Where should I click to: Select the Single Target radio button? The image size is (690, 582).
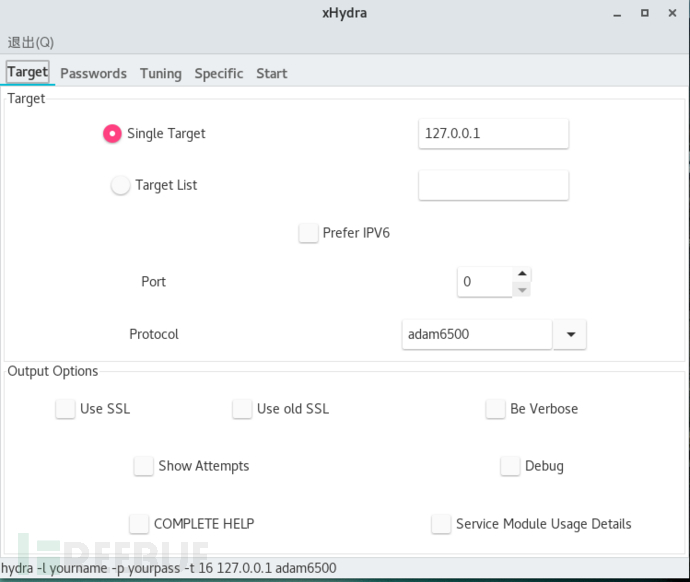pyautogui.click(x=112, y=133)
